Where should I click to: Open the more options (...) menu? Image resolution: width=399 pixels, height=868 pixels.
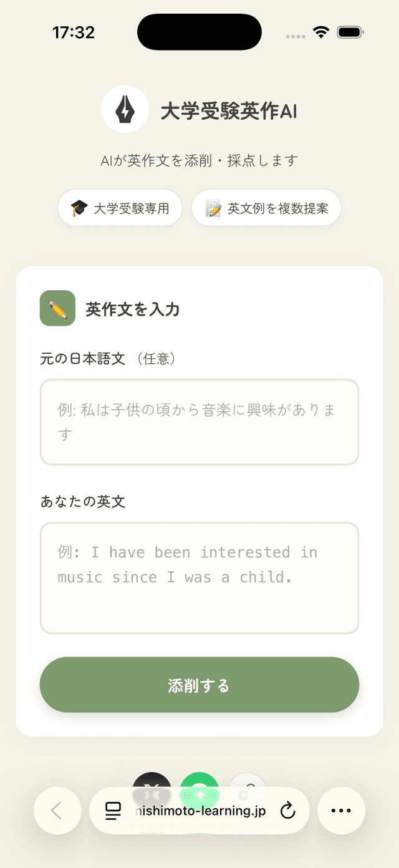(x=341, y=810)
